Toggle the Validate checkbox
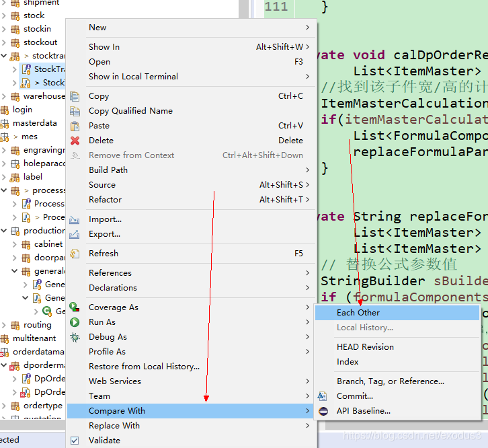 [x=75, y=441]
